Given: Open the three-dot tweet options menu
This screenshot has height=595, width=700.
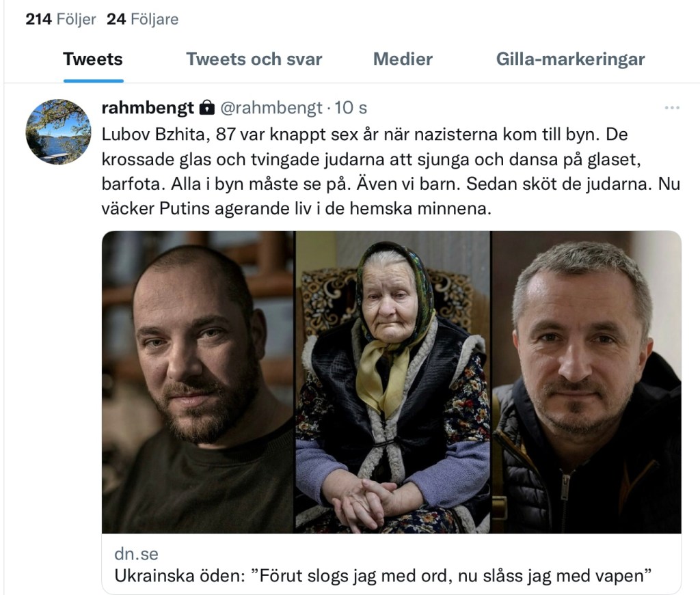Looking at the screenshot, I should tap(671, 108).
